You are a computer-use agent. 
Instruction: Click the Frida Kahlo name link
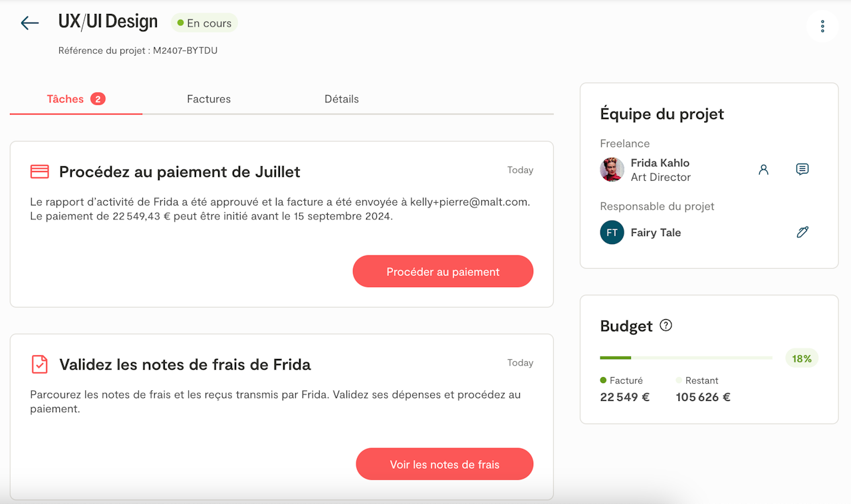660,163
